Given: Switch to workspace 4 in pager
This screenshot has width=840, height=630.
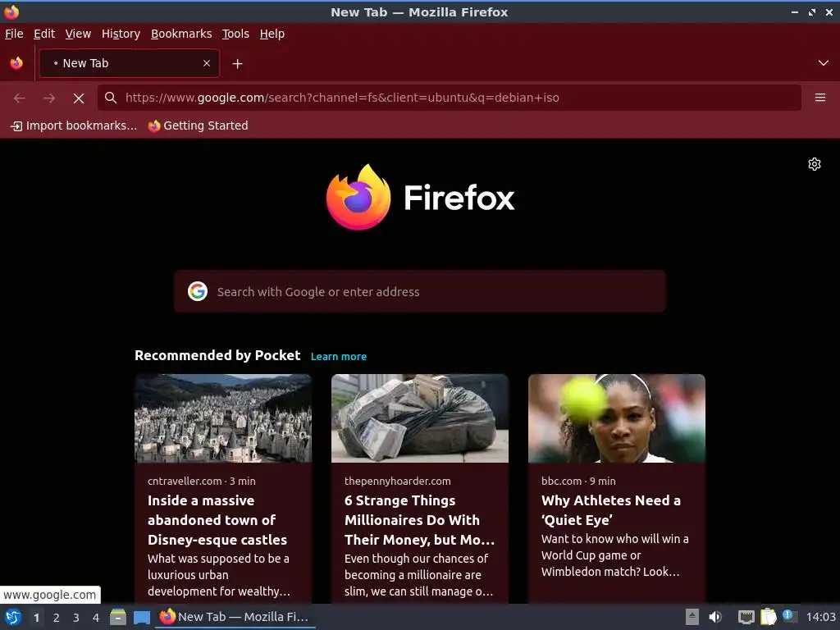Looking at the screenshot, I should pyautogui.click(x=96, y=618).
